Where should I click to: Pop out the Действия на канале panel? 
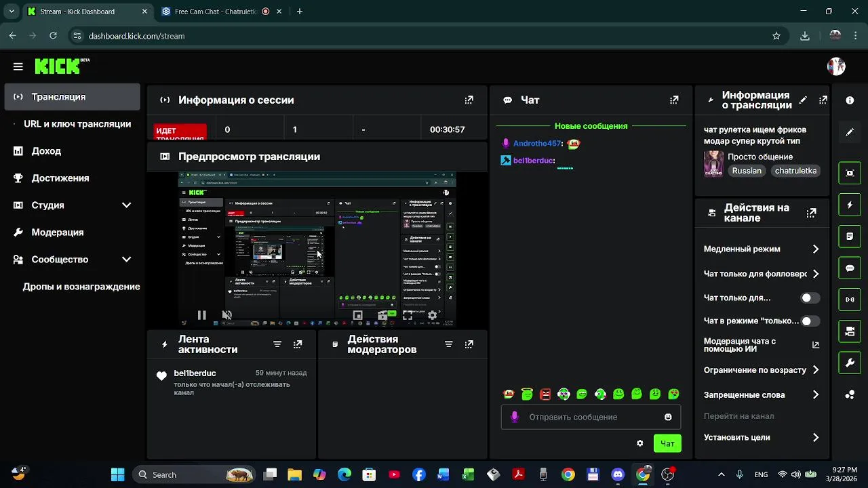(x=811, y=213)
